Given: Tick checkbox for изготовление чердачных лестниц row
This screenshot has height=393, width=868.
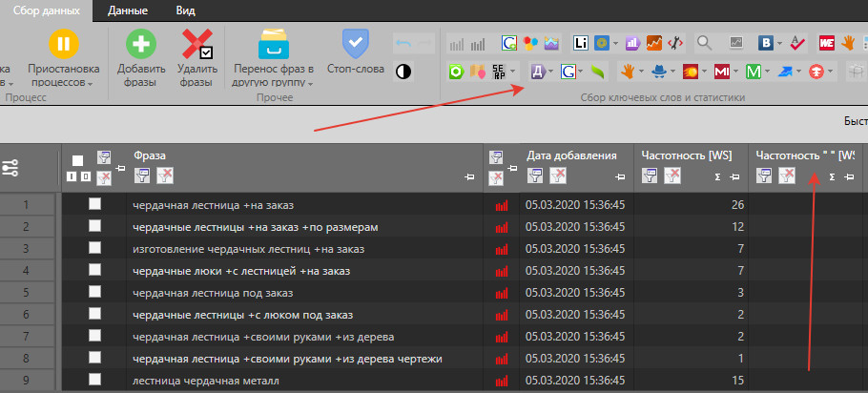Looking at the screenshot, I should pyautogui.click(x=94, y=248).
